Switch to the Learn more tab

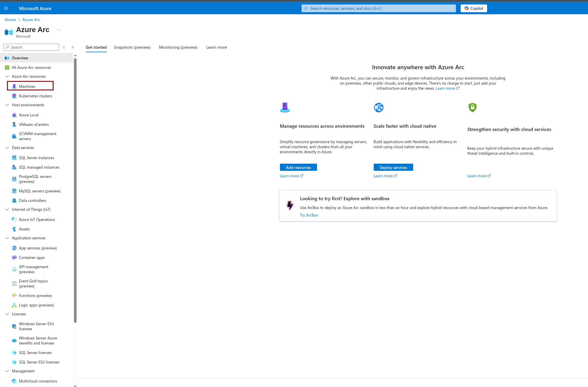pyautogui.click(x=216, y=47)
